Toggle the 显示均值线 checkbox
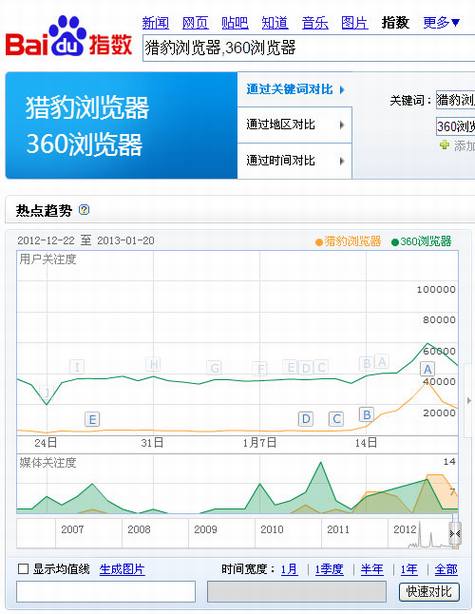This screenshot has width=475, height=614. click(x=23, y=569)
